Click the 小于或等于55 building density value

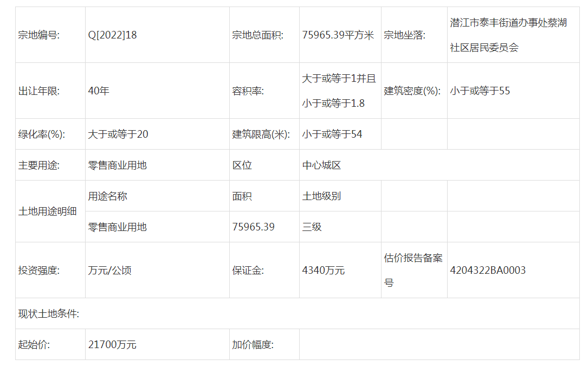[x=480, y=91]
